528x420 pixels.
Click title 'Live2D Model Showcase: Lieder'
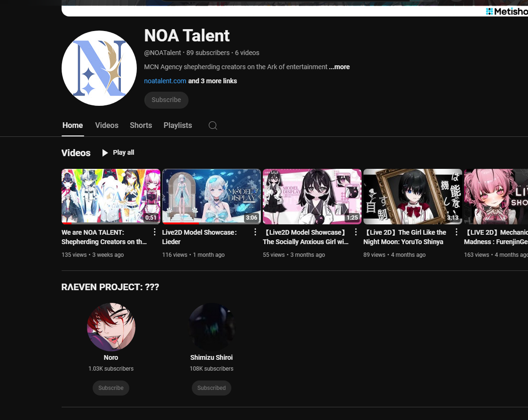pos(199,237)
